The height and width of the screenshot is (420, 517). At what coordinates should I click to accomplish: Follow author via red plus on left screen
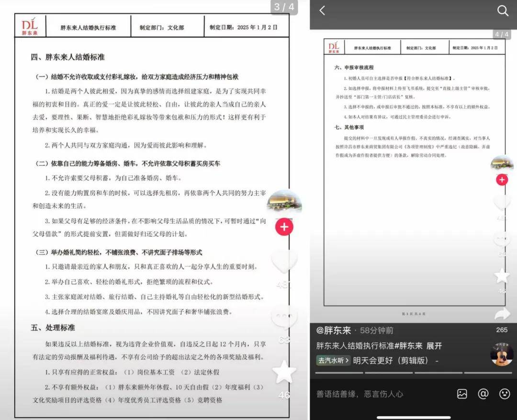(284, 227)
